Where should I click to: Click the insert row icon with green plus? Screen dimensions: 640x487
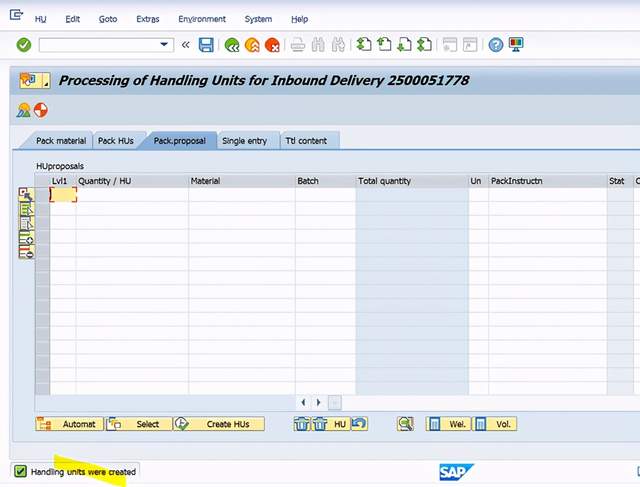(x=26, y=238)
